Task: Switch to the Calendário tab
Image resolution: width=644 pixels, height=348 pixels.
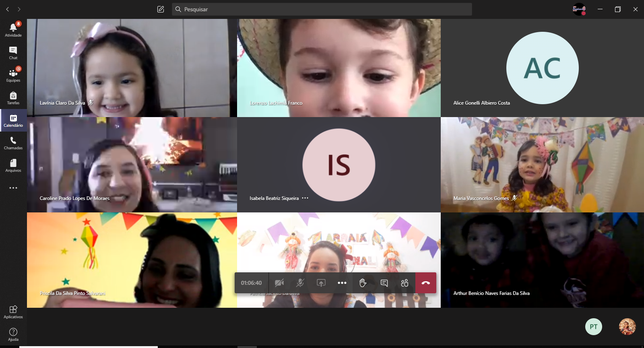Action: (x=13, y=120)
